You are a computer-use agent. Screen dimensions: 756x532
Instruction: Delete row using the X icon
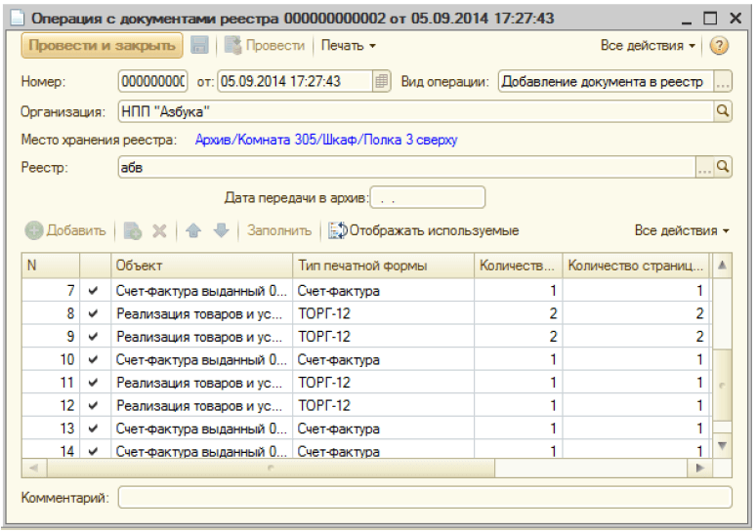click(159, 231)
